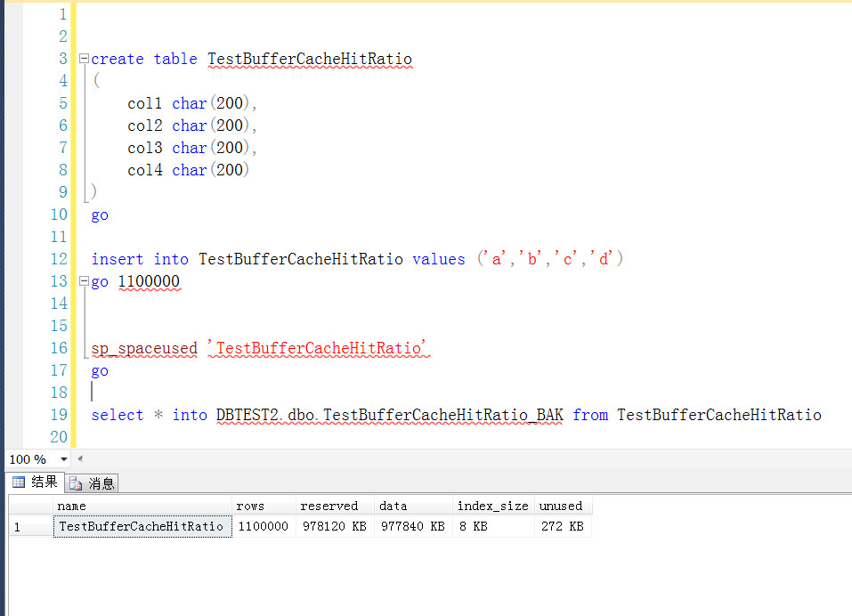
Task: Switch to the 消息 messages tab
Action: [92, 482]
